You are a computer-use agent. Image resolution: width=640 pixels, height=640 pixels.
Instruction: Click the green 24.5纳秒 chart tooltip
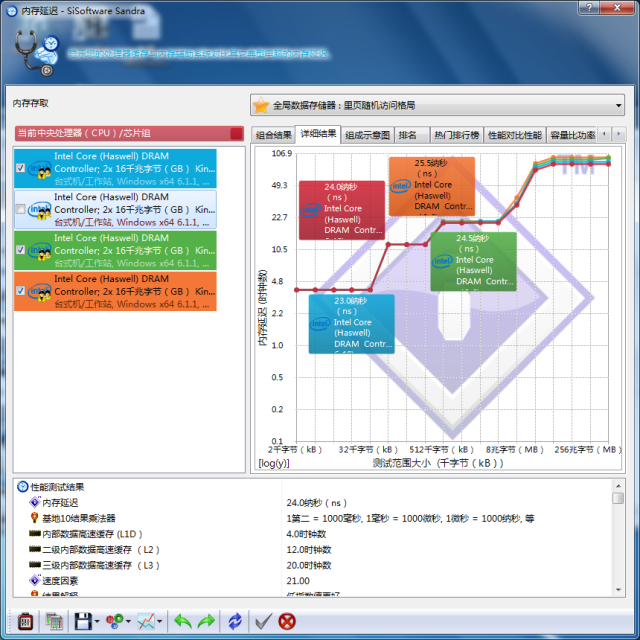pos(473,262)
